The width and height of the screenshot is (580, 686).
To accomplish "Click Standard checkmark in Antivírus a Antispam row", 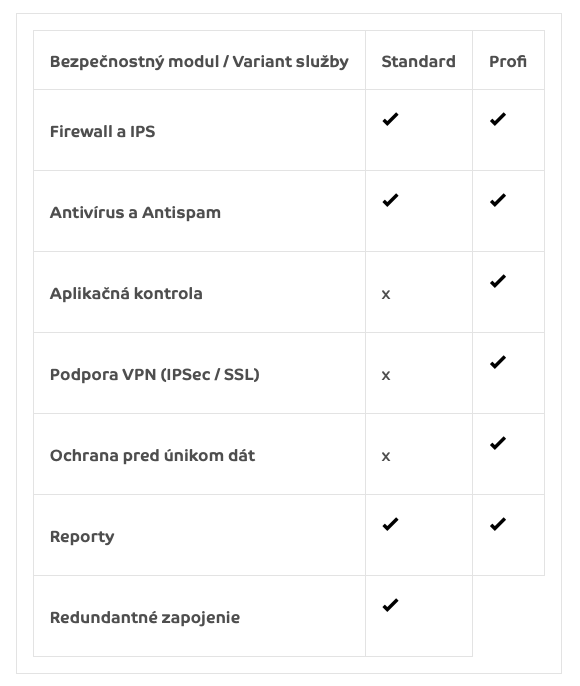I will [x=390, y=200].
